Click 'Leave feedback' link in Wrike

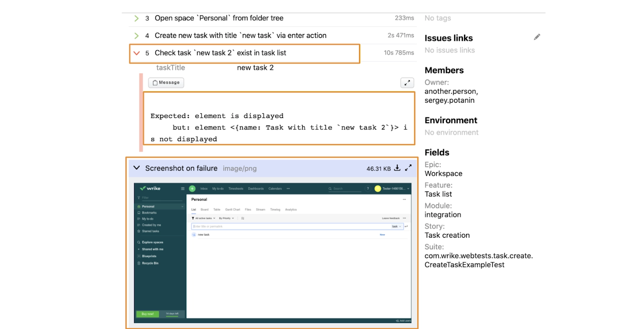point(390,218)
